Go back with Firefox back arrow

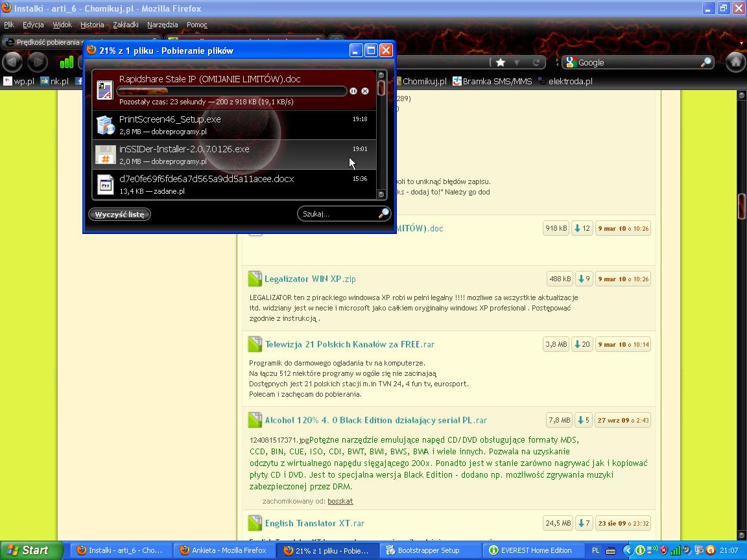point(12,62)
